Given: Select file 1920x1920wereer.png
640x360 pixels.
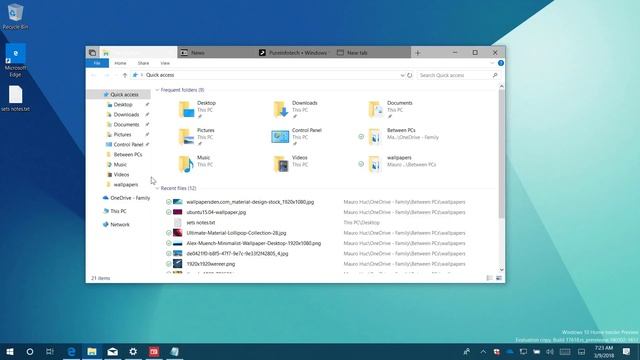Looking at the screenshot, I should point(211,264).
